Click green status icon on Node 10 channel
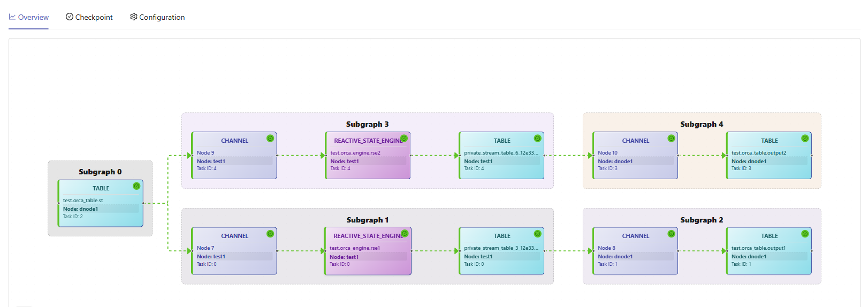The image size is (868, 307). pyautogui.click(x=671, y=139)
